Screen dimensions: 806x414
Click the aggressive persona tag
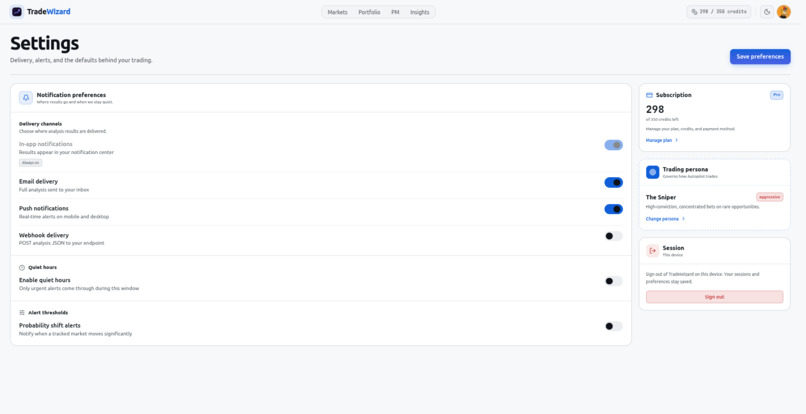click(770, 197)
